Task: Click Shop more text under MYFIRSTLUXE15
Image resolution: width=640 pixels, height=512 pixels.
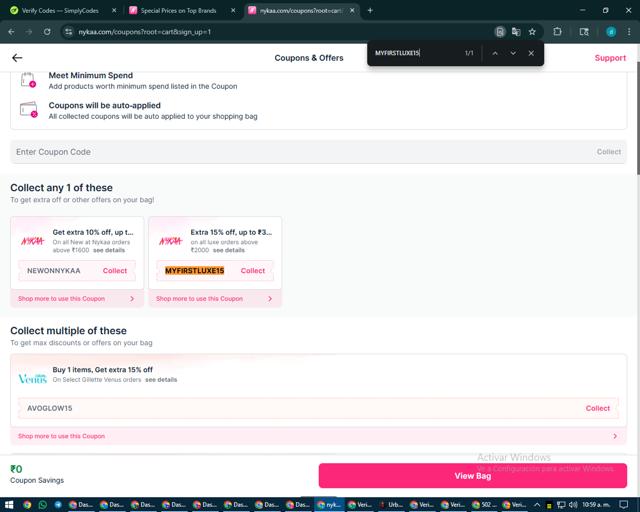Action: [x=200, y=299]
